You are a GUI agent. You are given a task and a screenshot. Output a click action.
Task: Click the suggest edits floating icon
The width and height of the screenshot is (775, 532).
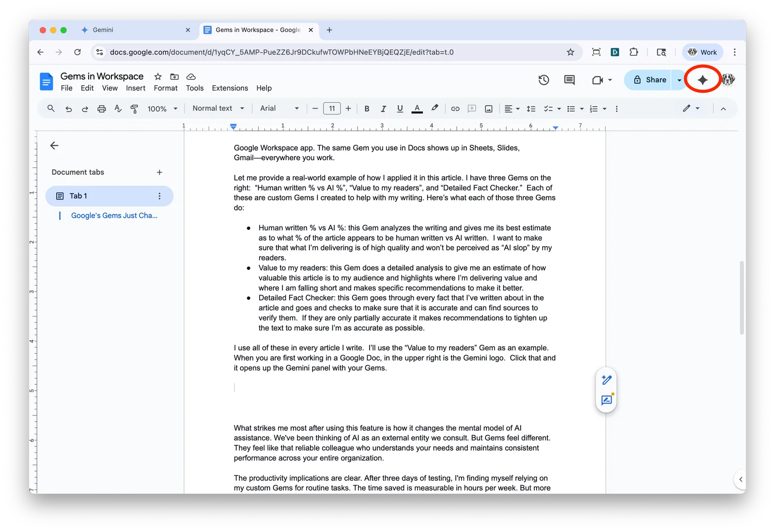coord(606,400)
